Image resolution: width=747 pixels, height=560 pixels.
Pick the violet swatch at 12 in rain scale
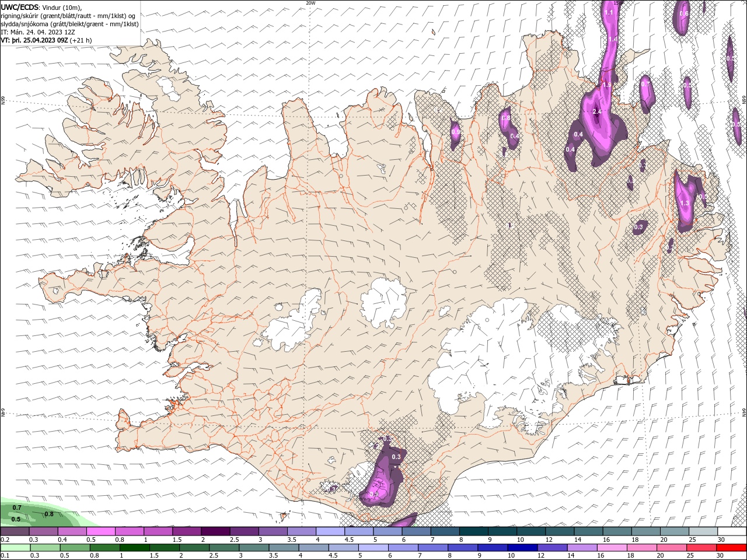point(551,548)
